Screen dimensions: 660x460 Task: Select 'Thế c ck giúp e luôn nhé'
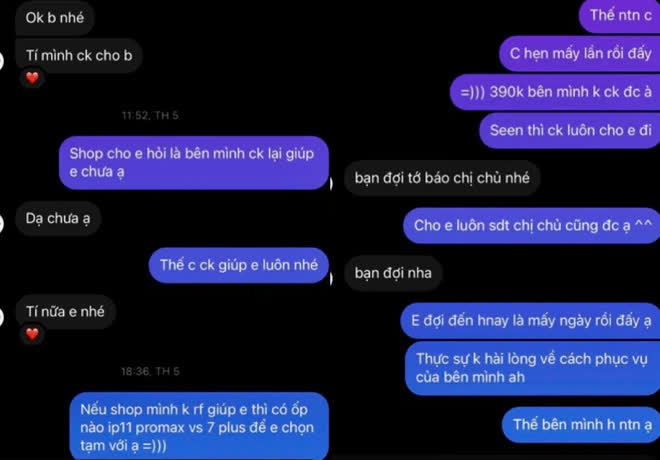[x=239, y=265]
